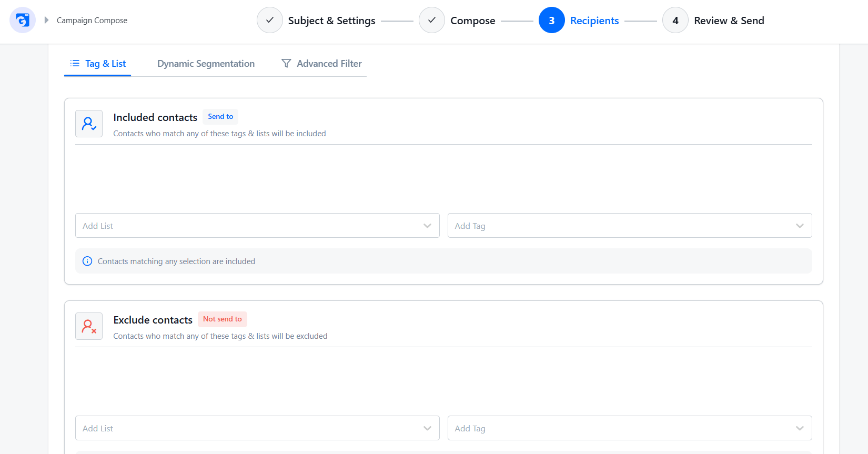The height and width of the screenshot is (454, 868).
Task: Click the Included contacts person icon
Action: tap(89, 124)
